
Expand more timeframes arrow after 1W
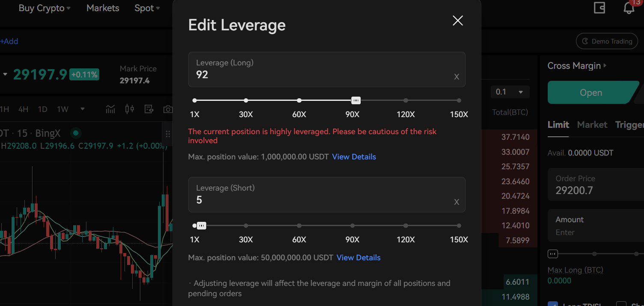tap(82, 109)
